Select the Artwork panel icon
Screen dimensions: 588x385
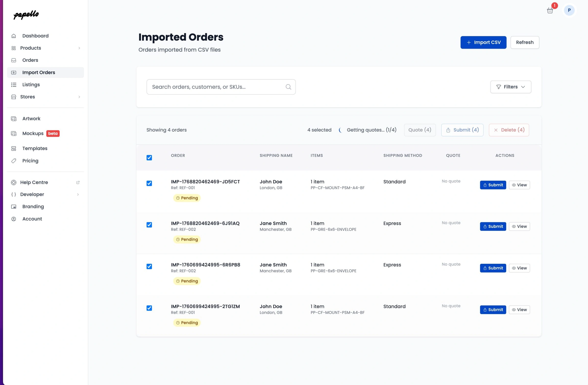pos(13,119)
